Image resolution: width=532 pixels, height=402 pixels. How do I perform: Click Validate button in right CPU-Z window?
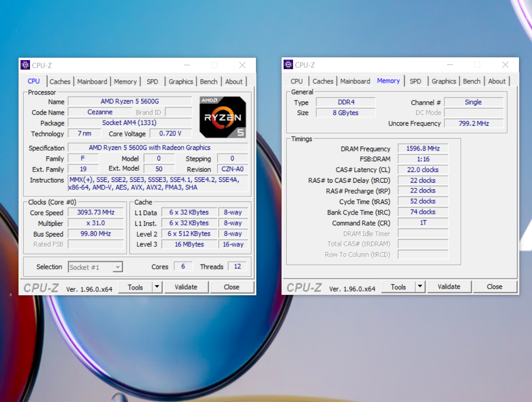point(449,287)
